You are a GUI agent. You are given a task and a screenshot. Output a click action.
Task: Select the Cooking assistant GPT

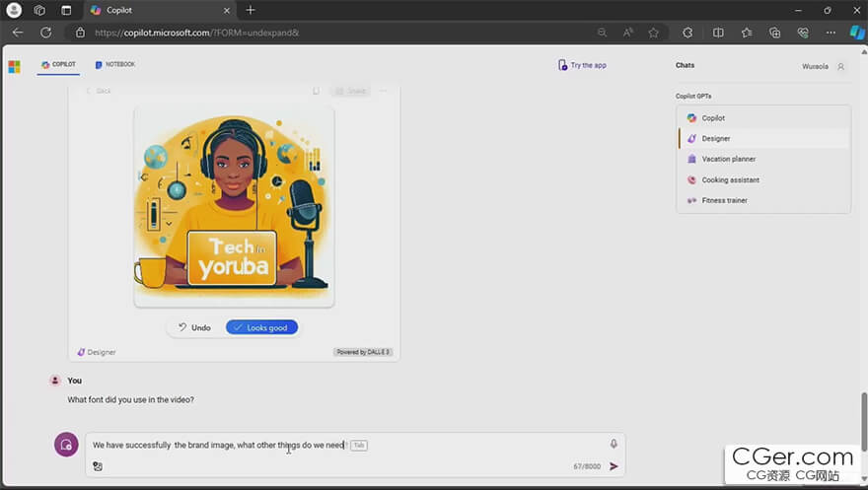point(763,179)
